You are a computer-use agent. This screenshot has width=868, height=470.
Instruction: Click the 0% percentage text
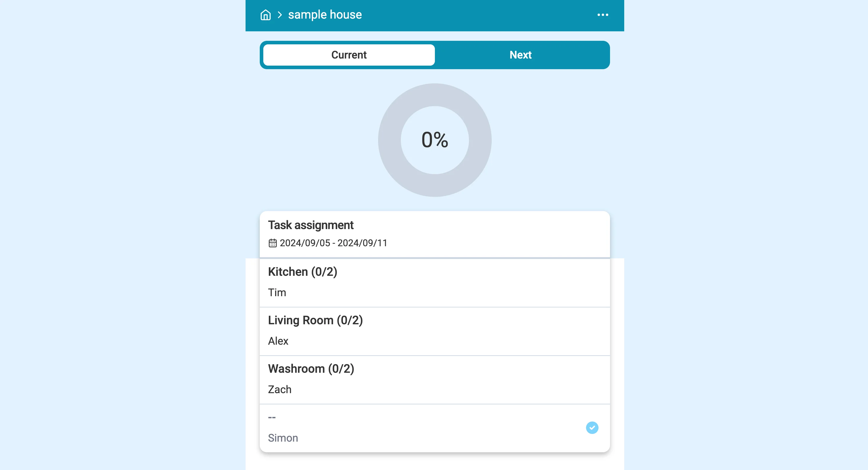point(435,140)
